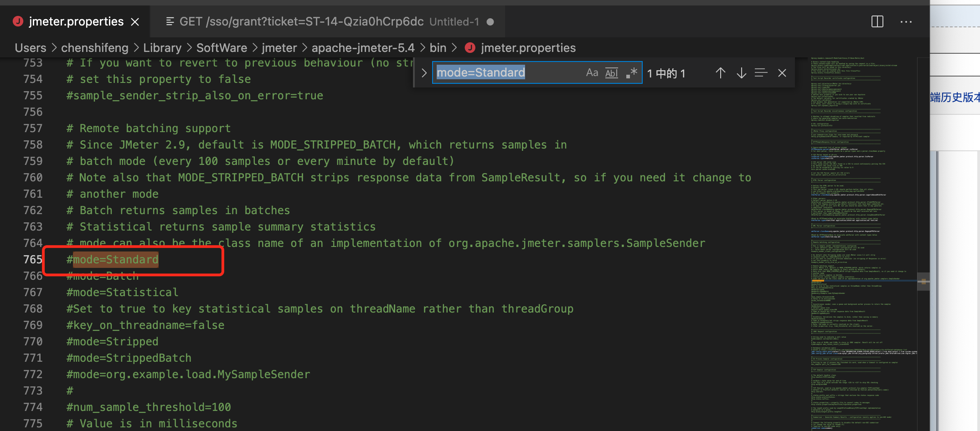Click the Library breadcrumb

coord(162,48)
